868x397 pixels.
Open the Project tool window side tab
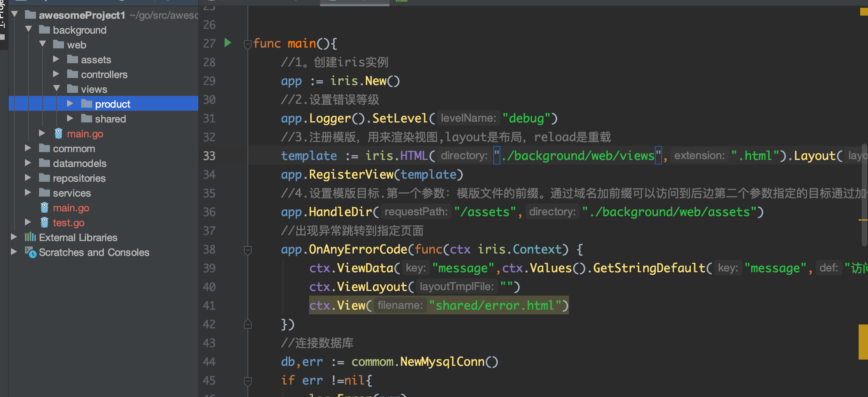tap(3, 21)
